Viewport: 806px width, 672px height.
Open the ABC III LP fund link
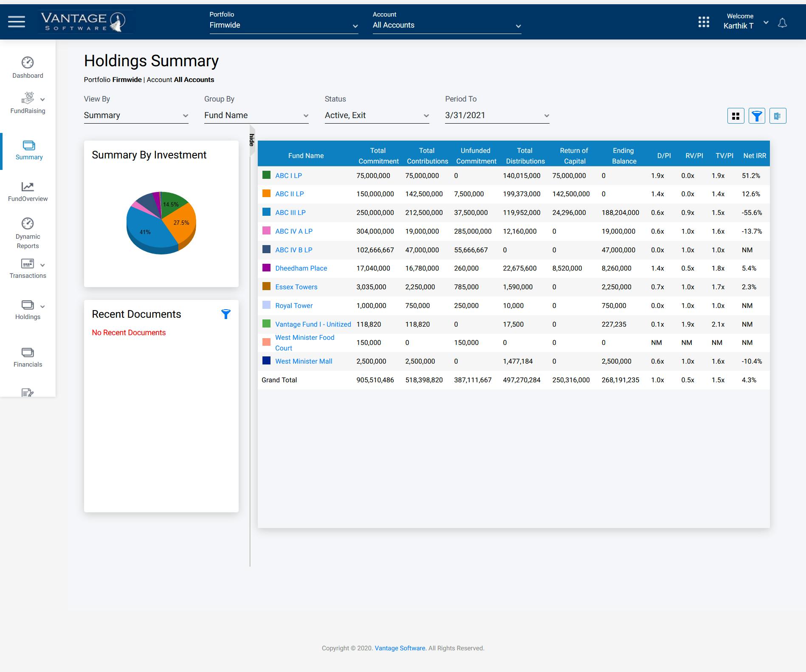[290, 212]
